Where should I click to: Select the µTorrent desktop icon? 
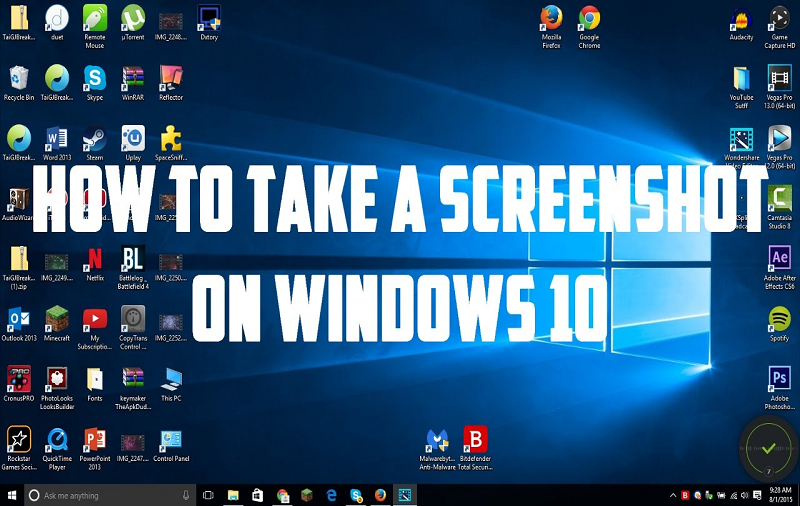pos(132,18)
